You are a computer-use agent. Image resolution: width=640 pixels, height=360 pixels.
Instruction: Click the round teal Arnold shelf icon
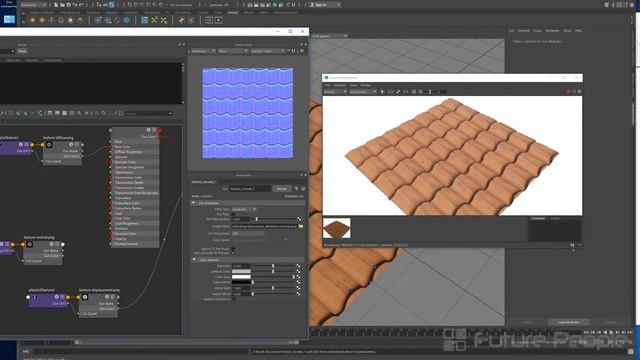pos(126,20)
